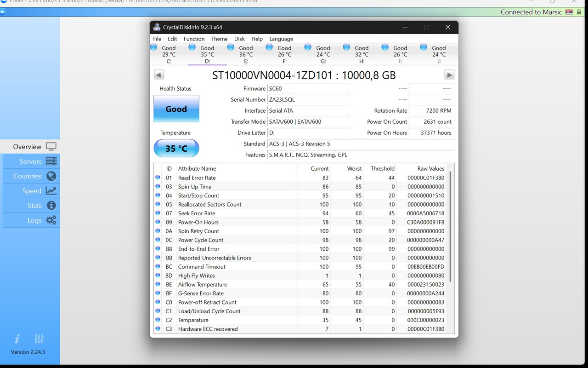Click status dot for Hardware ECC recovered
Viewport: 588px width, 368px height.
(x=158, y=328)
